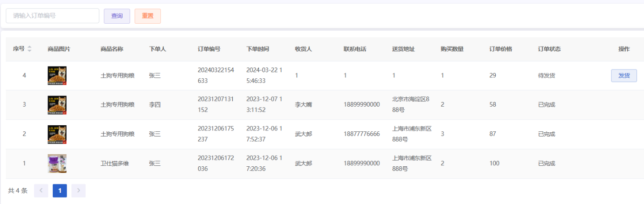Click the 下单人 column header
Screen dimensions: 644x204
(158, 49)
